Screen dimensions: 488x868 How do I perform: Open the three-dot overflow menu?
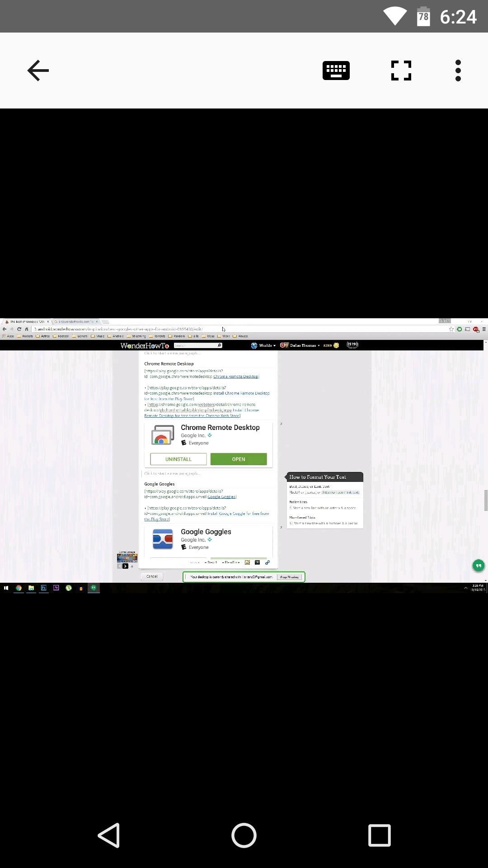[458, 71]
